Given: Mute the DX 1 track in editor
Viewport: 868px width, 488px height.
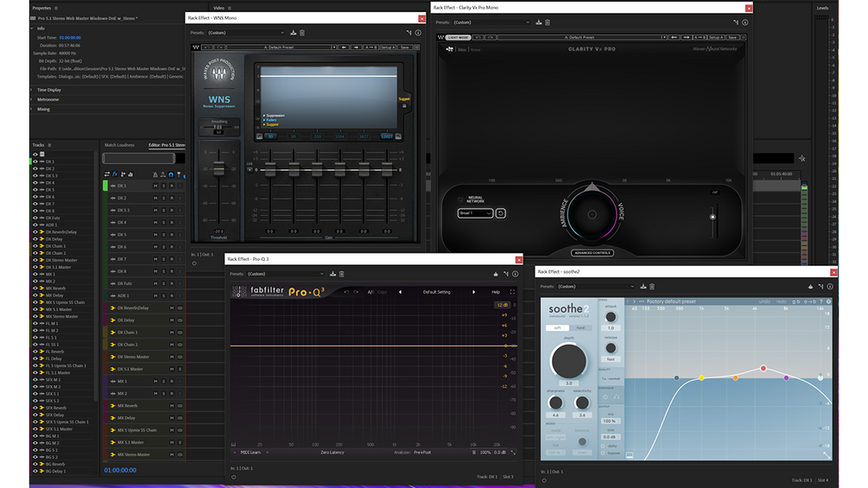Looking at the screenshot, I should click(155, 186).
